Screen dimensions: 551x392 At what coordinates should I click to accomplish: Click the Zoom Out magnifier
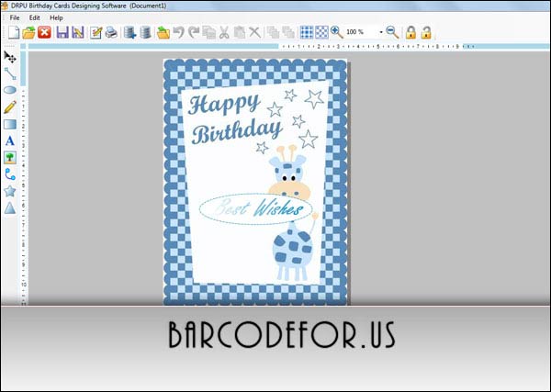(x=392, y=33)
